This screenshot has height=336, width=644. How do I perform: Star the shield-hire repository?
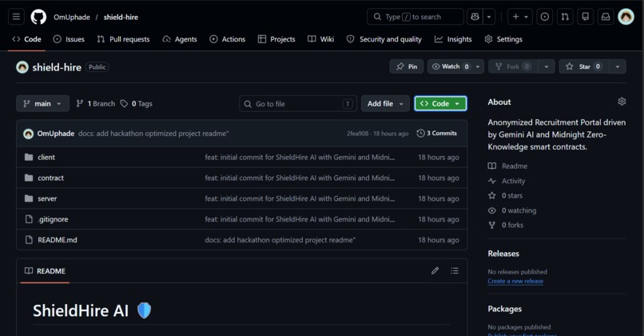pyautogui.click(x=584, y=66)
